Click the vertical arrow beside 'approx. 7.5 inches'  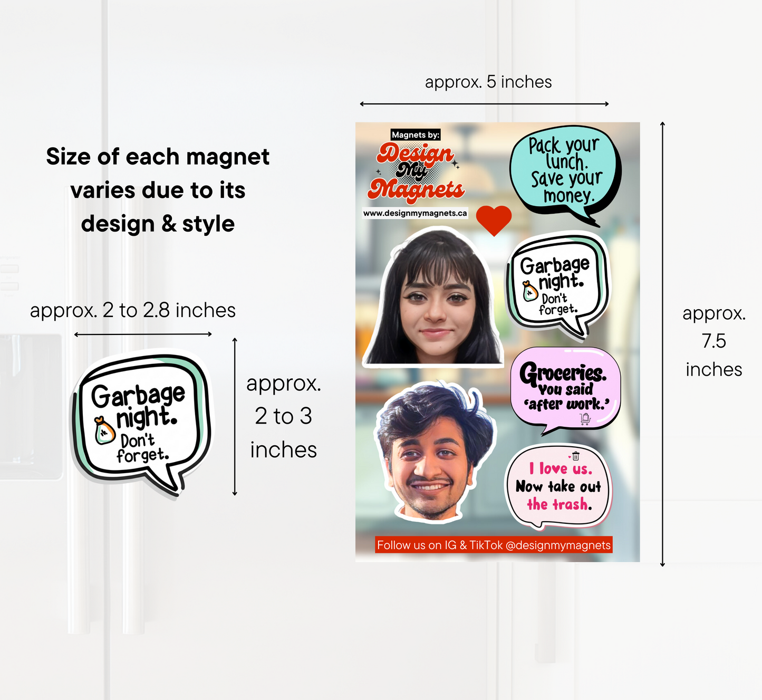663,344
